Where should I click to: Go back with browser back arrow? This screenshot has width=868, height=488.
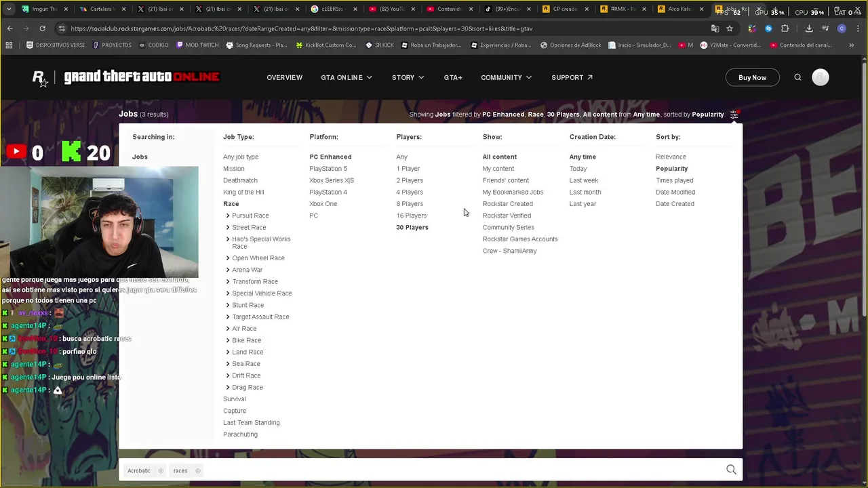[9, 28]
